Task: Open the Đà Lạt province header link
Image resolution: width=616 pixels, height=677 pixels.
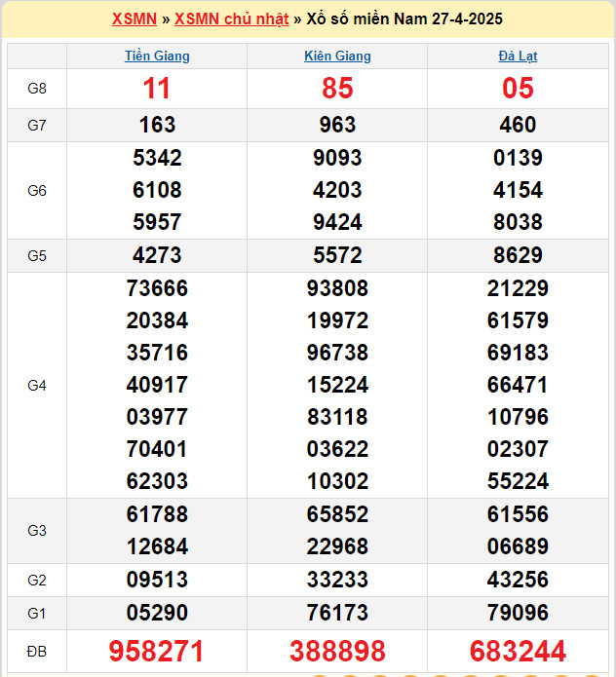Action: point(518,56)
